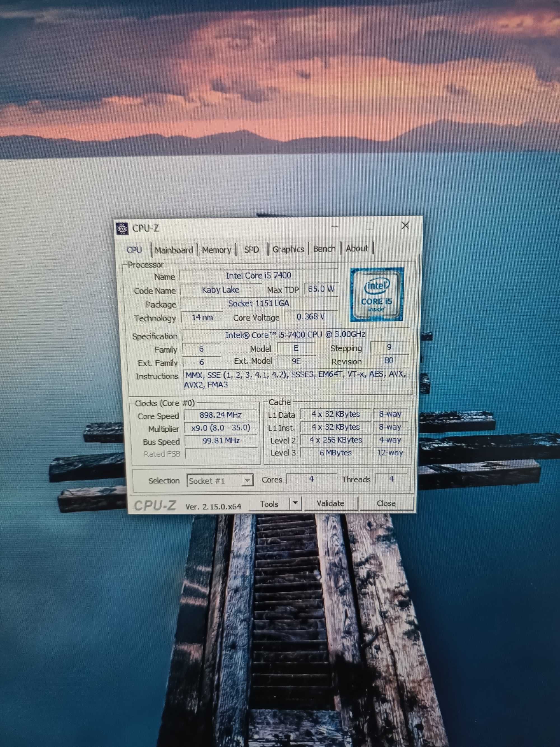This screenshot has height=747, width=560.
Task: Open the About tab
Action: 357,248
